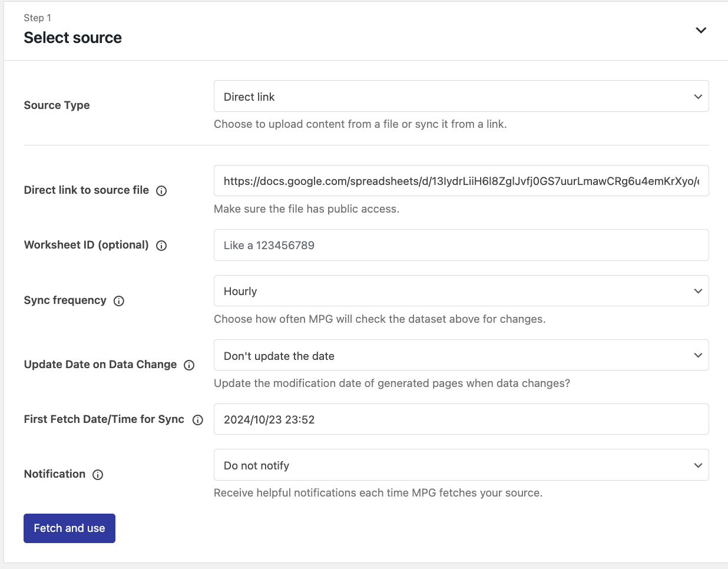Image resolution: width=728 pixels, height=569 pixels.
Task: Click the Notification label text
Action: pyautogui.click(x=55, y=474)
